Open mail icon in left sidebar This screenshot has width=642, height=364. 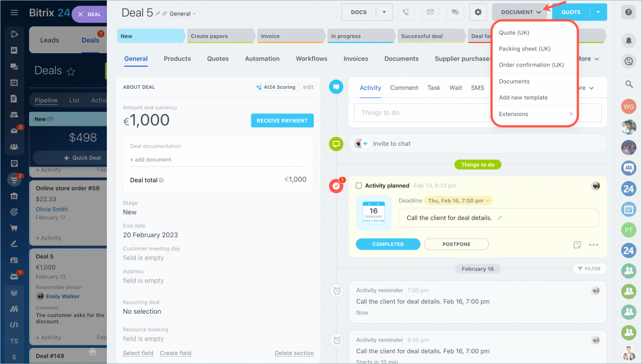click(x=14, y=131)
